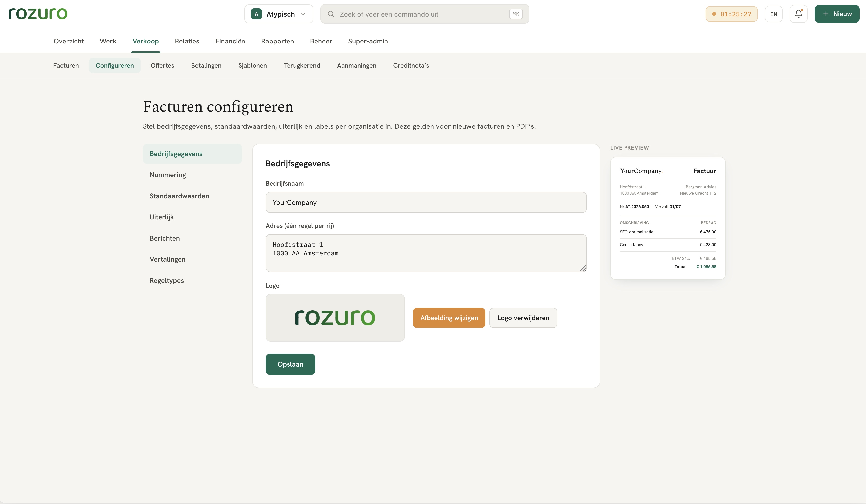Click the Opslaan button
This screenshot has width=866, height=504.
pos(290,364)
